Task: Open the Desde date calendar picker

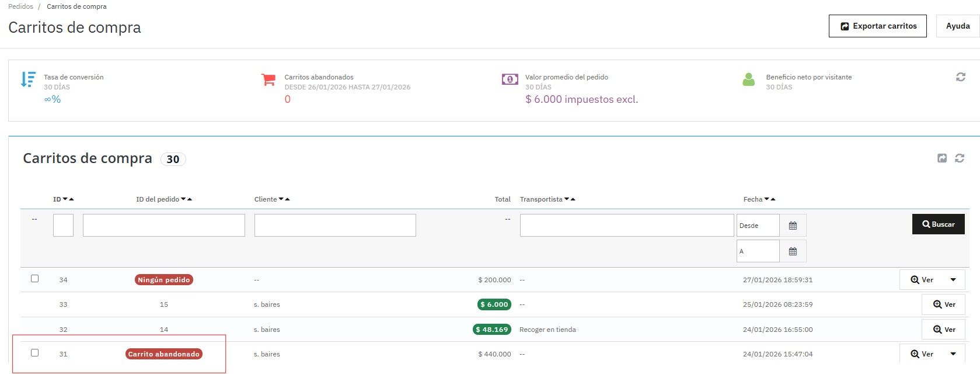Action: pyautogui.click(x=793, y=226)
